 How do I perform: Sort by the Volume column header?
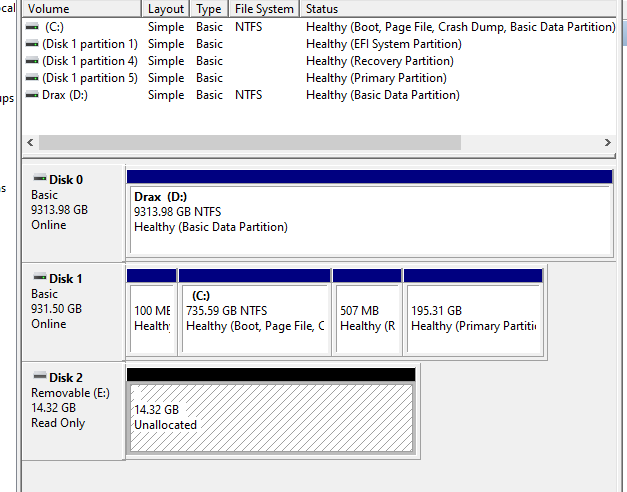82,8
